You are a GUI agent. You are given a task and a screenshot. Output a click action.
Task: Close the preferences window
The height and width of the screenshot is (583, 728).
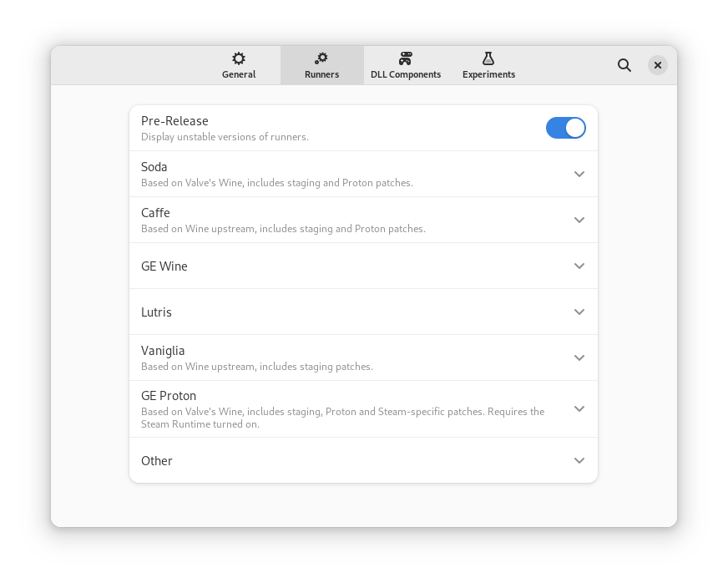[657, 64]
